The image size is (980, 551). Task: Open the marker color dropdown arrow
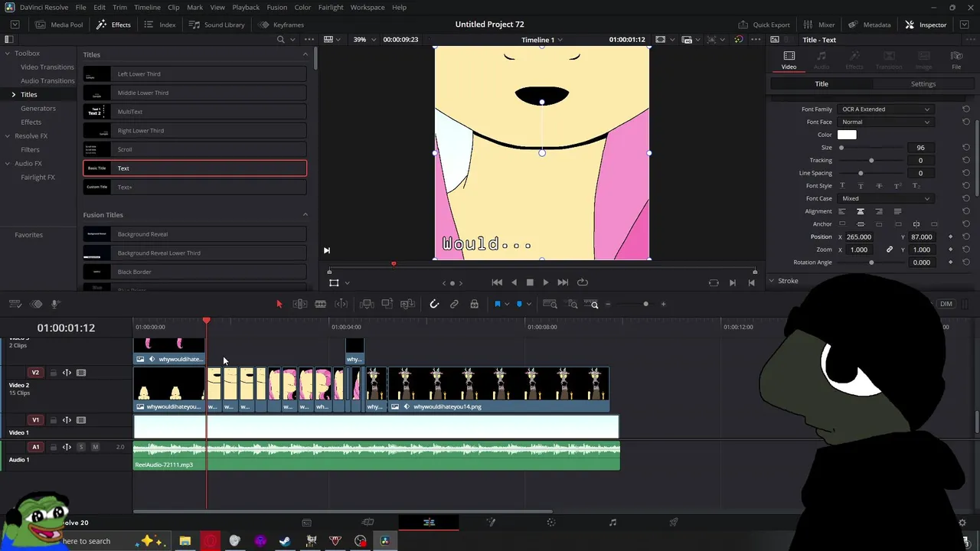click(x=528, y=305)
